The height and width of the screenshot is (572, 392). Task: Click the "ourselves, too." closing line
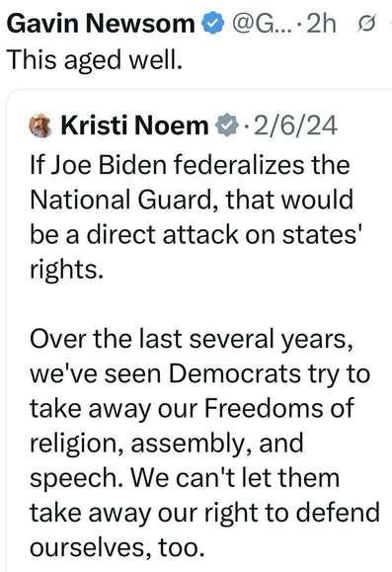(x=118, y=547)
